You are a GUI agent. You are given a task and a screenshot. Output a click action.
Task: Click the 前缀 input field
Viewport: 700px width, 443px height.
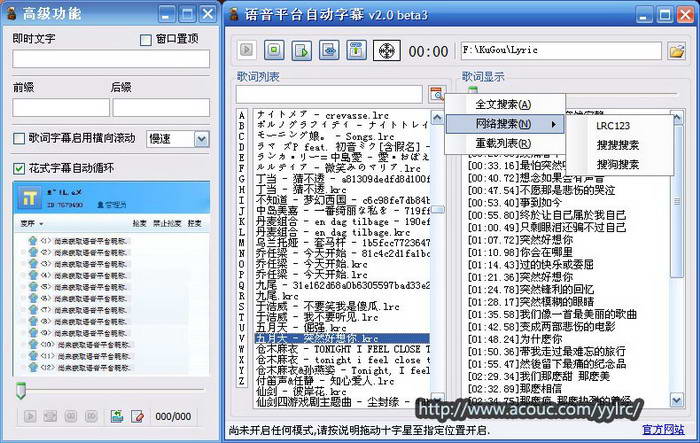point(61,108)
